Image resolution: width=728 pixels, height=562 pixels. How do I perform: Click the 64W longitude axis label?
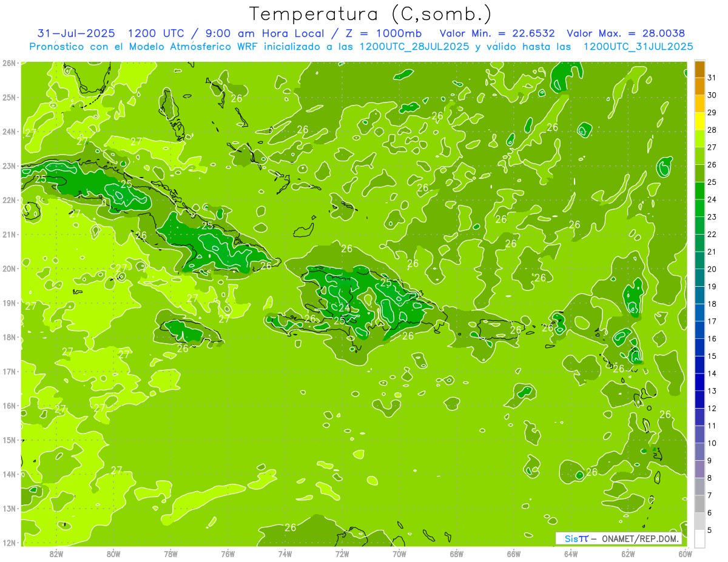coord(571,554)
